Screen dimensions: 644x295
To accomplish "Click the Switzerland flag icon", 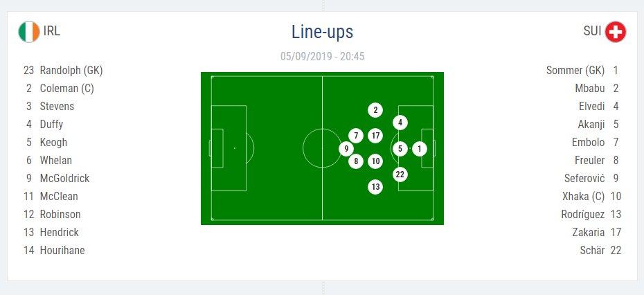I will click(615, 32).
